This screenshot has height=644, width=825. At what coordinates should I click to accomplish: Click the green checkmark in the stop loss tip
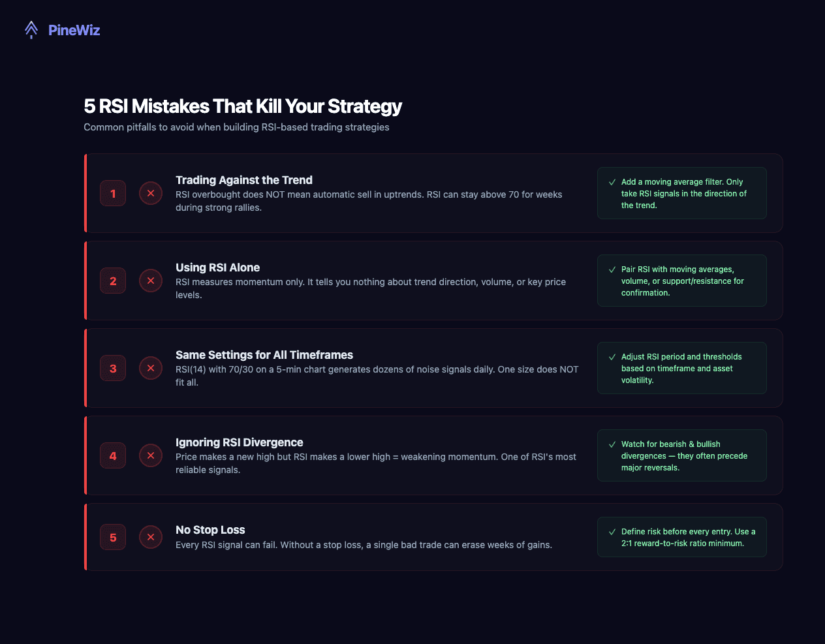coord(612,531)
